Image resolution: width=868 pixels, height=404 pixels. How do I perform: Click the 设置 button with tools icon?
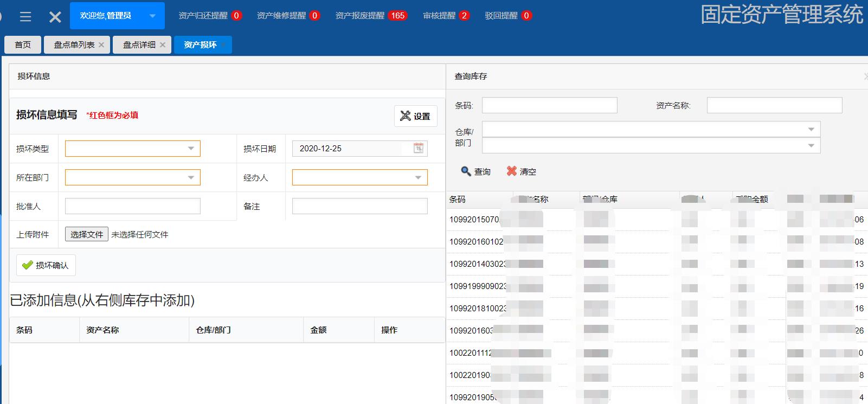pyautogui.click(x=415, y=116)
